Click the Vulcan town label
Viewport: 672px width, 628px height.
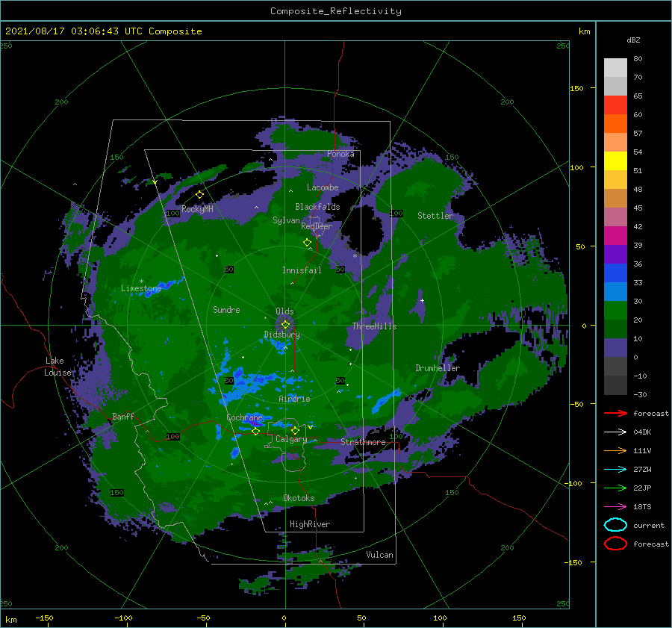pos(380,555)
